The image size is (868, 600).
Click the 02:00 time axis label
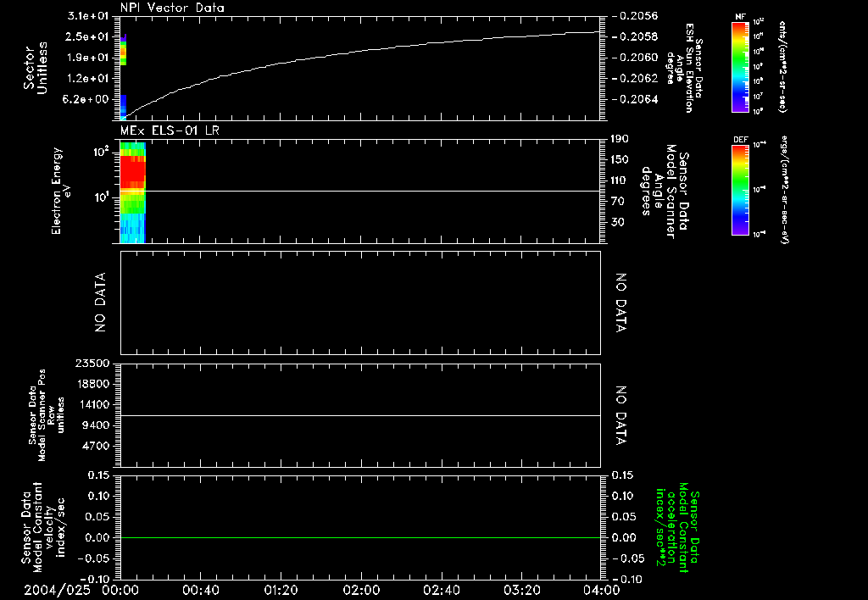point(361,590)
